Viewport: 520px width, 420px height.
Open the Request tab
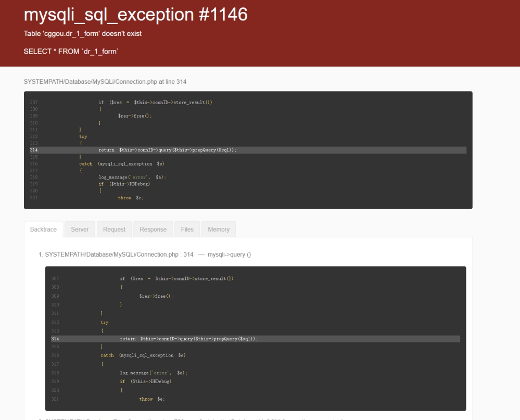tap(114, 230)
